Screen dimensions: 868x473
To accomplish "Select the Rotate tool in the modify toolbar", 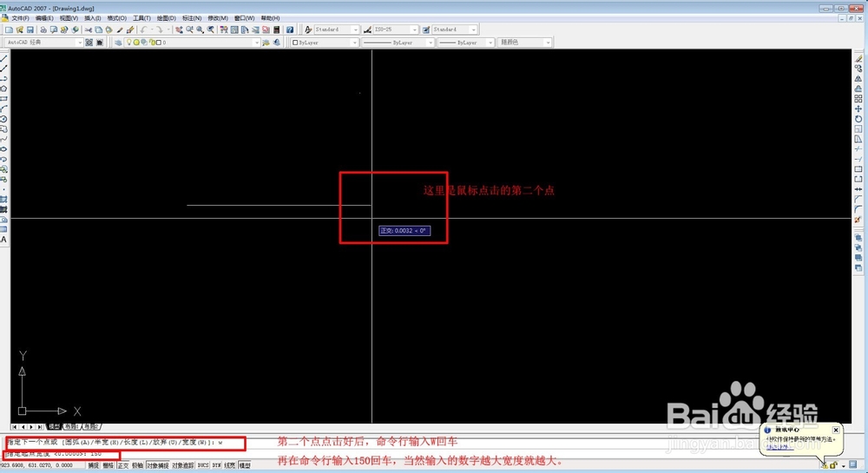I will point(858,118).
